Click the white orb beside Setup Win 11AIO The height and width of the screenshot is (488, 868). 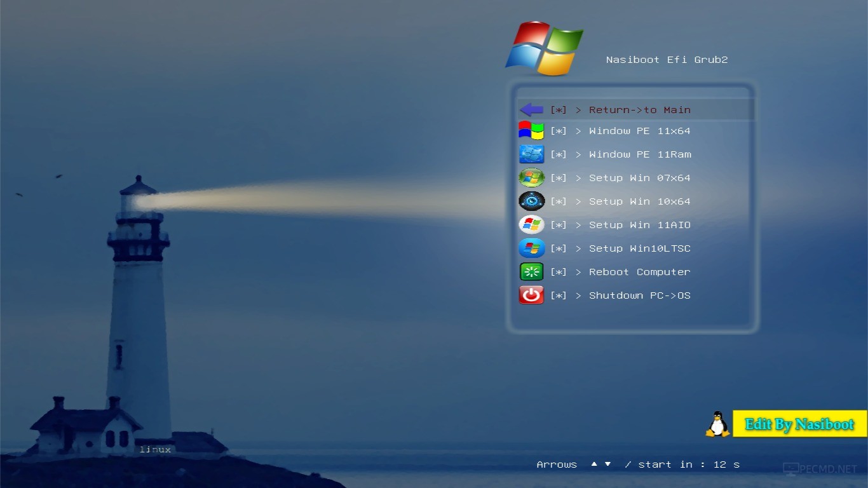click(531, 225)
